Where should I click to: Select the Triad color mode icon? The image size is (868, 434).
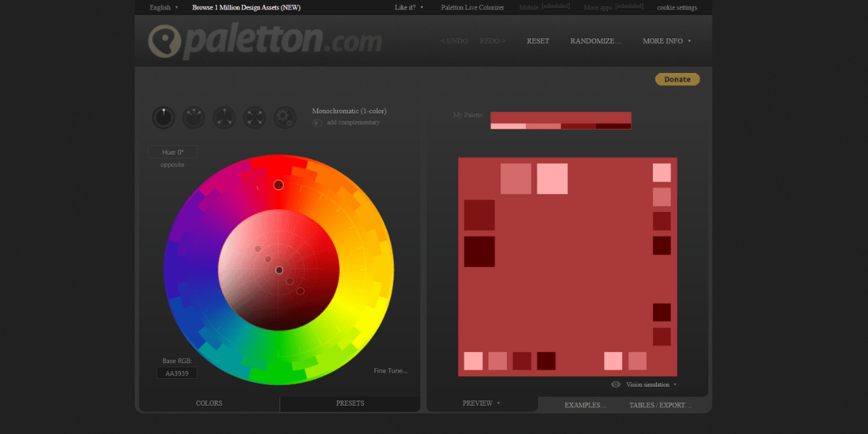224,118
